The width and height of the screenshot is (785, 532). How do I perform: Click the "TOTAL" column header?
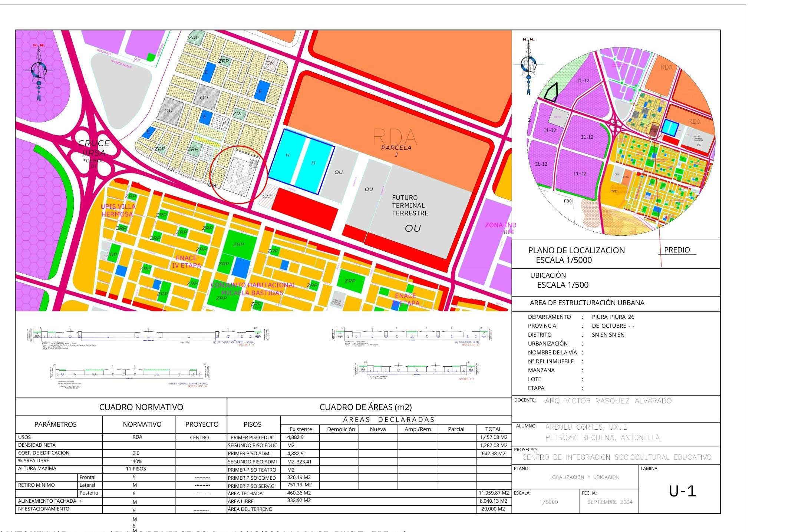pyautogui.click(x=494, y=429)
